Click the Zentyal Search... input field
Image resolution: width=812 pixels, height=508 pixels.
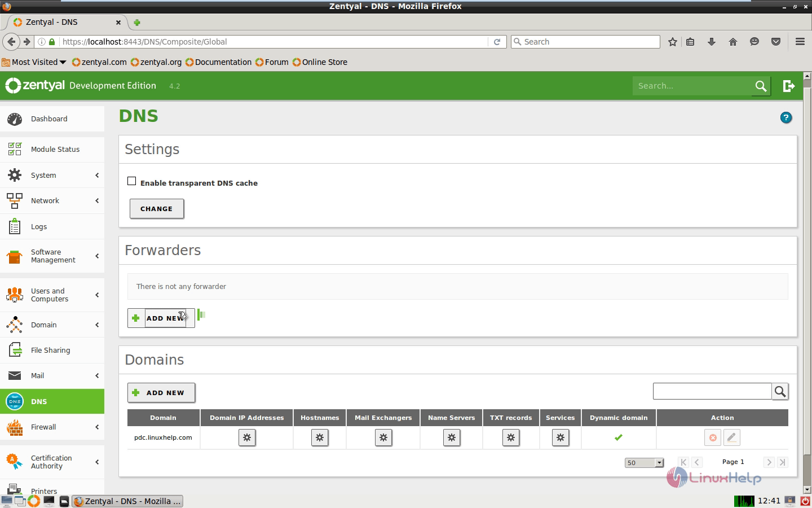point(692,86)
